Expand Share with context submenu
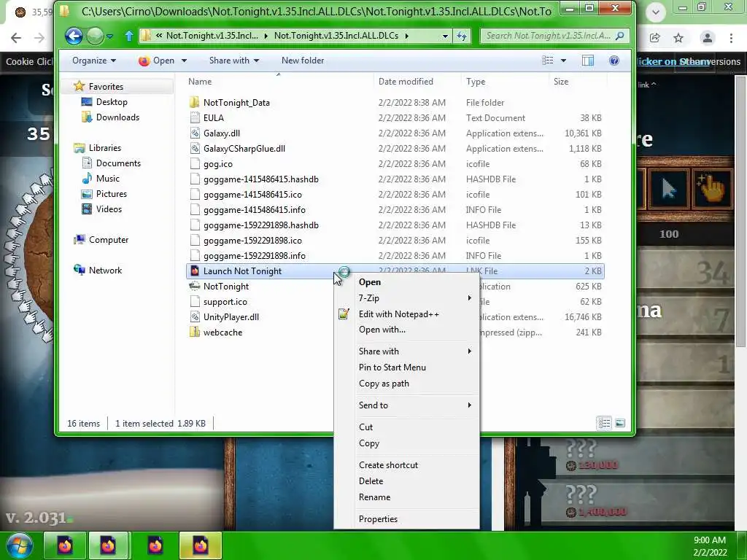 click(x=406, y=351)
